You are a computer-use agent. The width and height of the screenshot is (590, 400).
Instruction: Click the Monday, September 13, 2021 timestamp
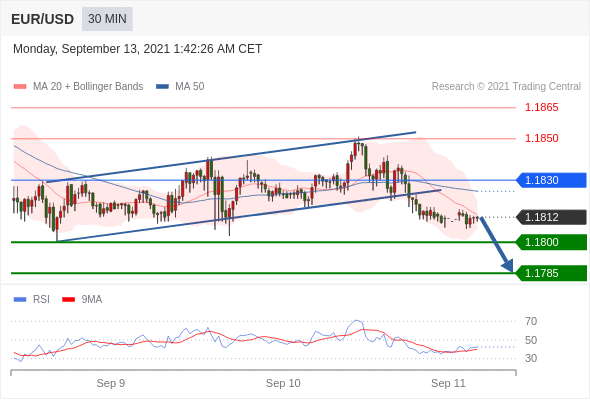click(137, 49)
